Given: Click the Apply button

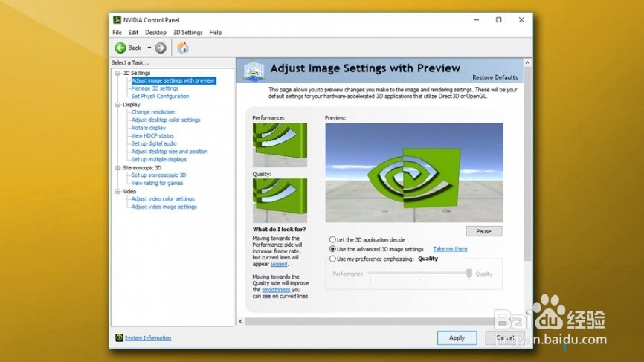Looking at the screenshot, I should [457, 337].
